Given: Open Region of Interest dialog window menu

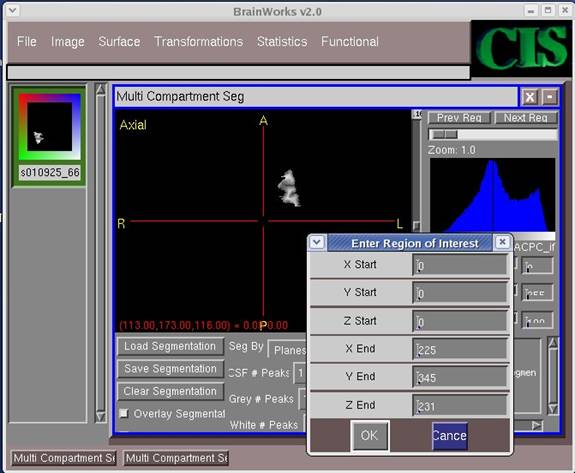Looking at the screenshot, I should point(317,243).
